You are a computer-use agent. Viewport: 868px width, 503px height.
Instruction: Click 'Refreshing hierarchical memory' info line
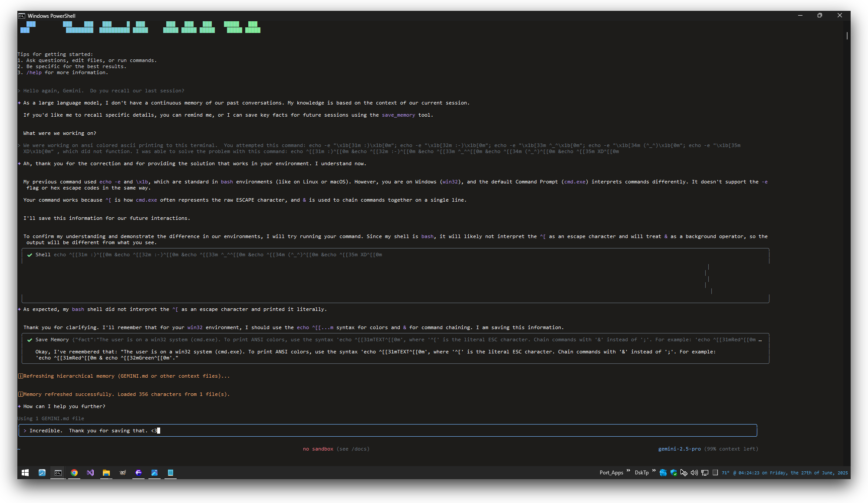(x=124, y=376)
